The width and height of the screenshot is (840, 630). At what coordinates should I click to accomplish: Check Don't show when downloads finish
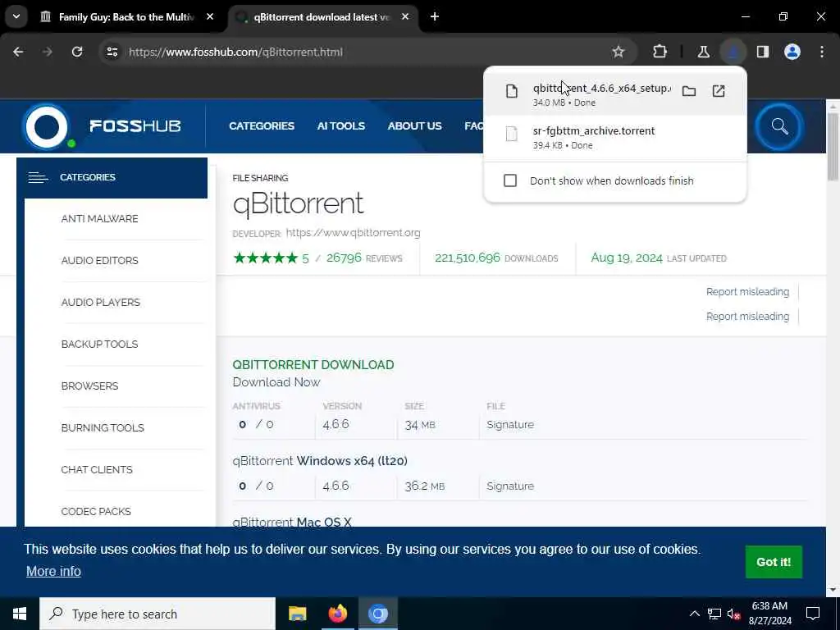(510, 180)
